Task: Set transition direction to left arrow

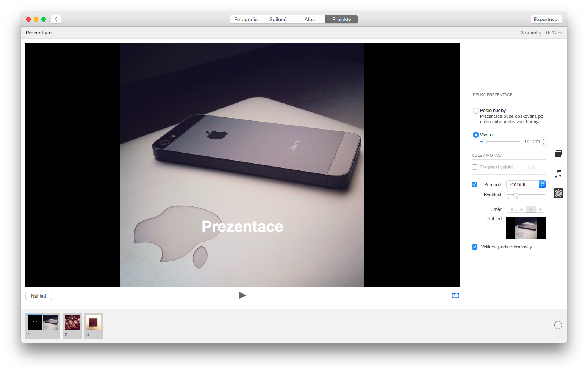Action: coord(531,209)
